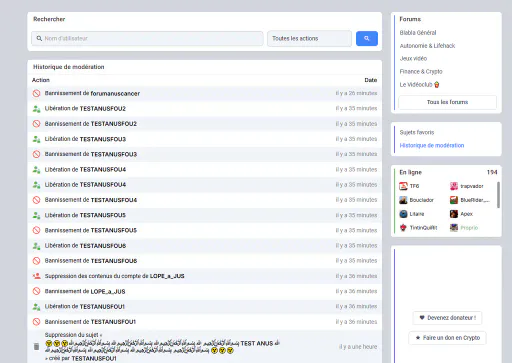Click TESTANUSFOU2 in Libération row
The height and width of the screenshot is (363, 512).
[103, 109]
